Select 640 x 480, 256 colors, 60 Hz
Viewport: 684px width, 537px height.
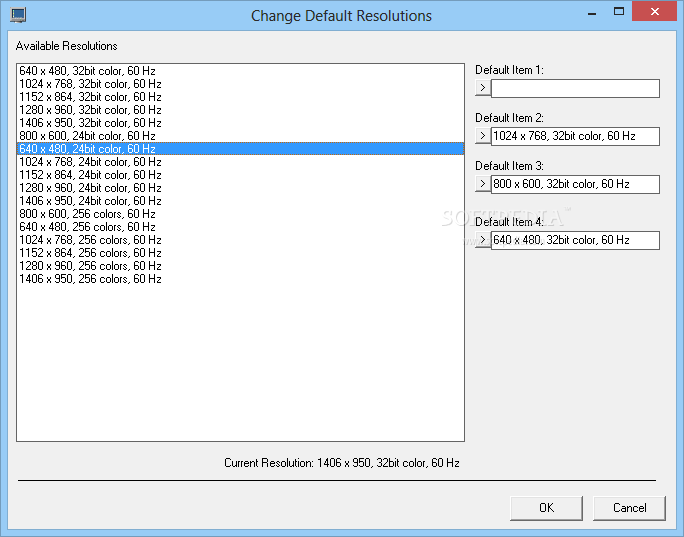coord(240,227)
